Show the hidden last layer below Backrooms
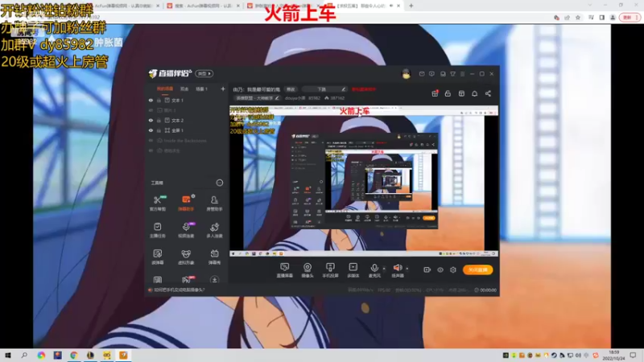This screenshot has width=644, height=362. coord(151,150)
